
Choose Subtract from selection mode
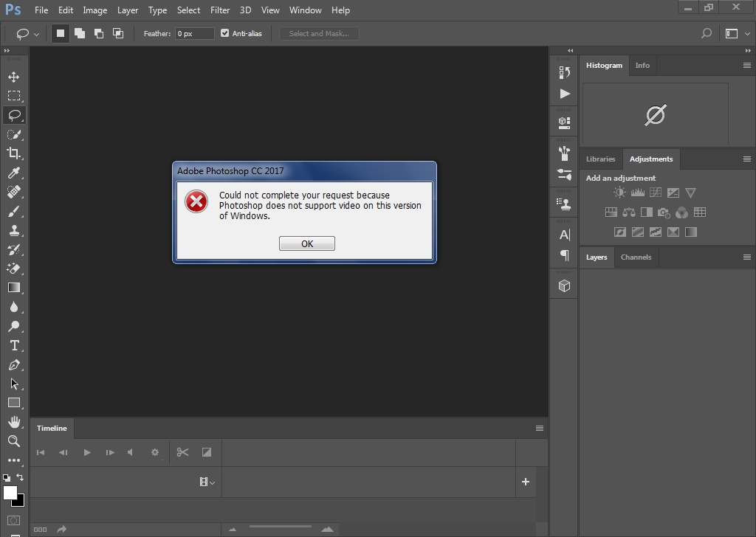point(99,33)
